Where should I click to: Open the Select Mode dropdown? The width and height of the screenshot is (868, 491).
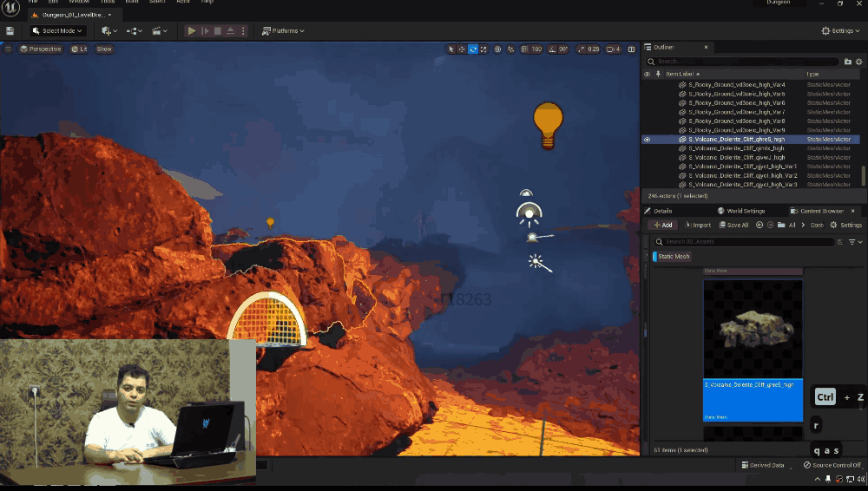coord(57,30)
